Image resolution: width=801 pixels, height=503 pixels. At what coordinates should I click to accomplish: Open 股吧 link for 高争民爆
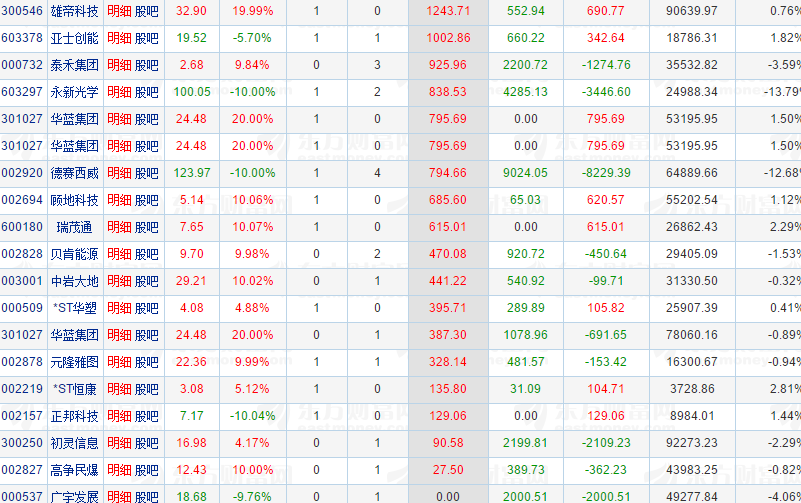(x=147, y=470)
